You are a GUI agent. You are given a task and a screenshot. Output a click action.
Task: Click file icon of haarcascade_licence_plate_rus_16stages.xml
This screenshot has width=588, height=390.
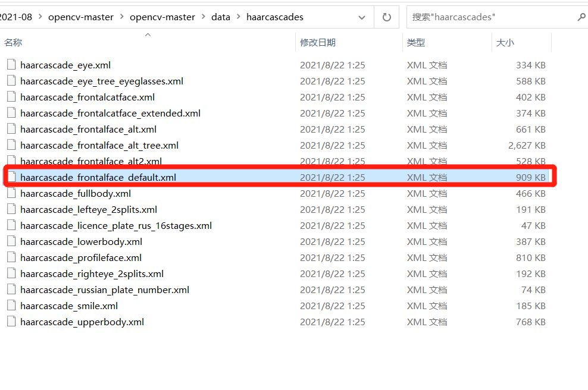12,225
